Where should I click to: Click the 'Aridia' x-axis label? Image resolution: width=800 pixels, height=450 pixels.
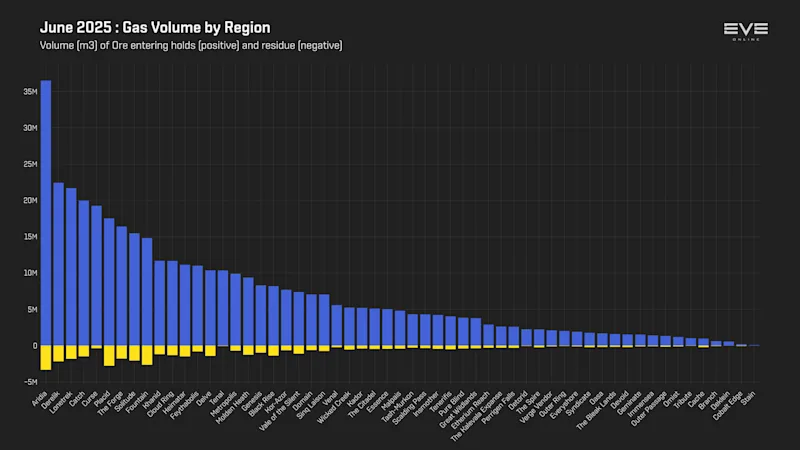click(40, 399)
